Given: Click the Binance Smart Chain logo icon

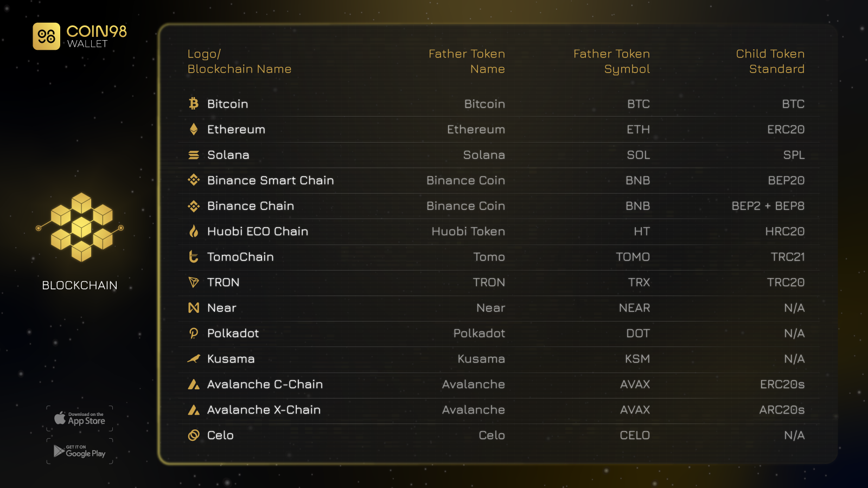Looking at the screenshot, I should [194, 180].
